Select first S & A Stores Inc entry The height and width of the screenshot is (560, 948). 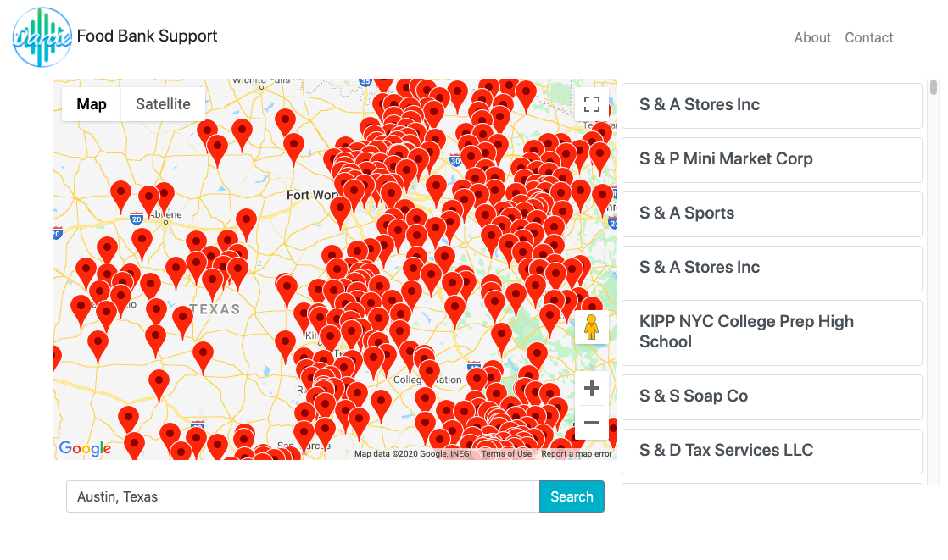click(x=772, y=106)
